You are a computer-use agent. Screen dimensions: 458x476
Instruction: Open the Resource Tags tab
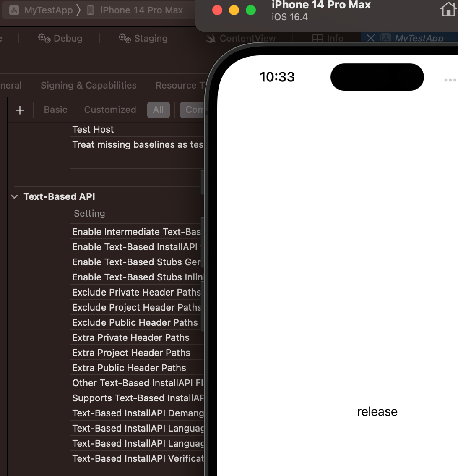point(180,85)
